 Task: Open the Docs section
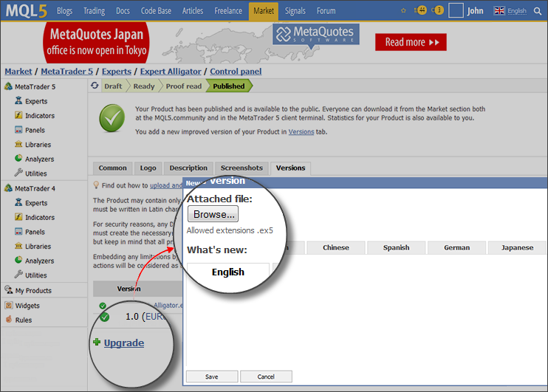pyautogui.click(x=123, y=11)
